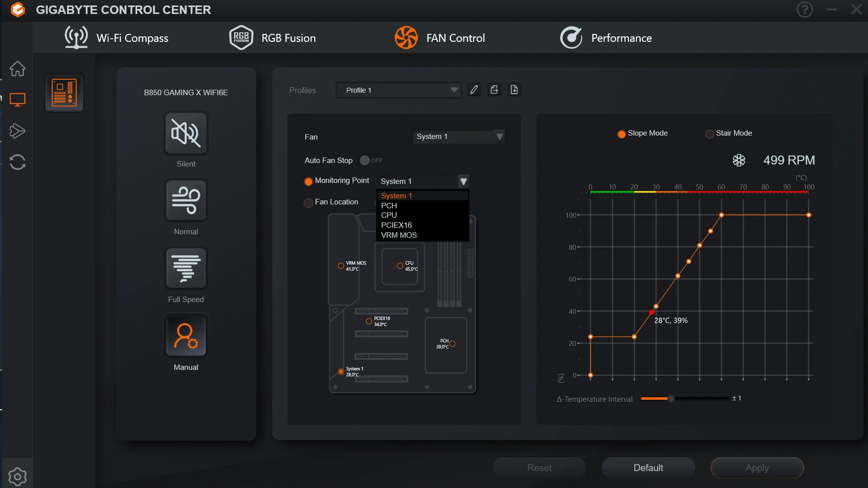
Task: Open the circular update arrows sidebar icon
Action: (x=17, y=162)
